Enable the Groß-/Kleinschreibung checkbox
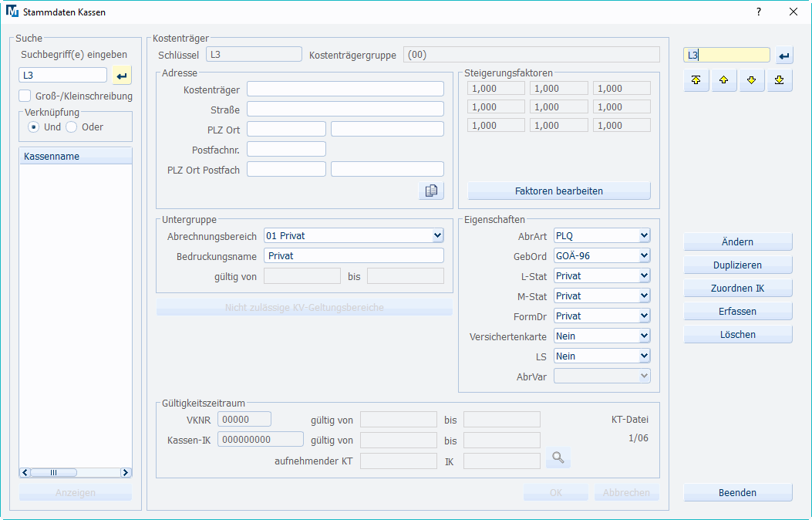Image resolution: width=812 pixels, height=520 pixels. pyautogui.click(x=25, y=96)
